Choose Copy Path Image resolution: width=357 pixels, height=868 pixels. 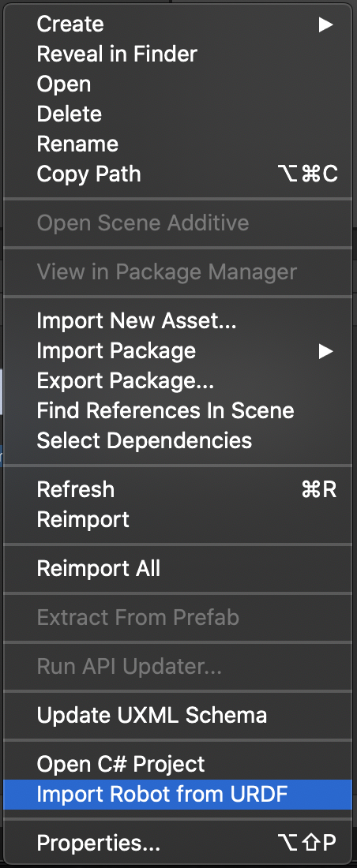tap(178, 174)
